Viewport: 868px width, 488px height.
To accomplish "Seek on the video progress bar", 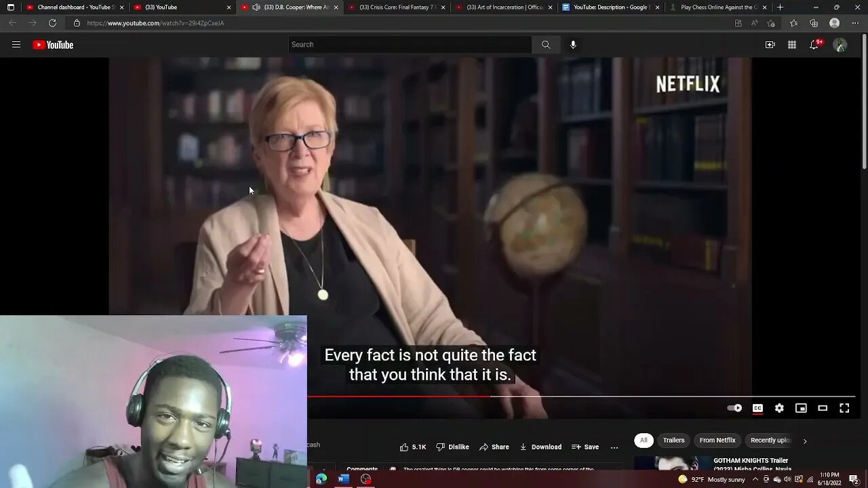I will 581,396.
